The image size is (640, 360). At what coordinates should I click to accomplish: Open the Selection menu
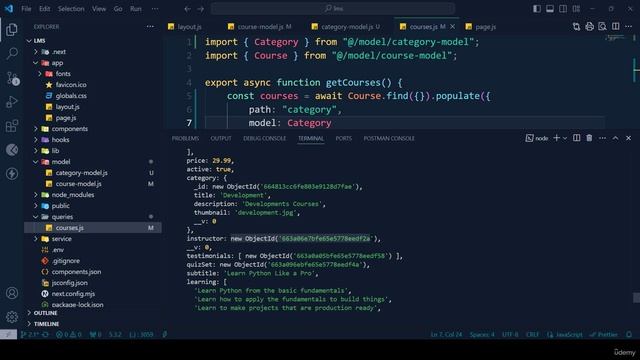71,9
